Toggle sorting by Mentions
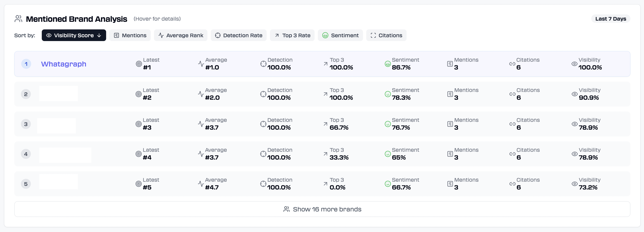The image size is (644, 232). tap(130, 35)
